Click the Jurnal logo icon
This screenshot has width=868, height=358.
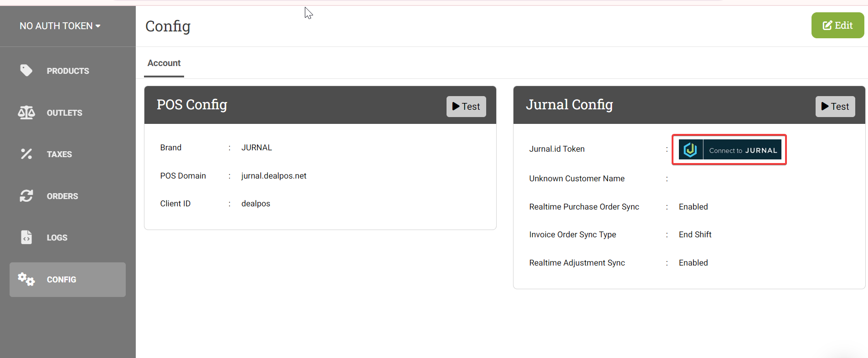click(x=691, y=149)
